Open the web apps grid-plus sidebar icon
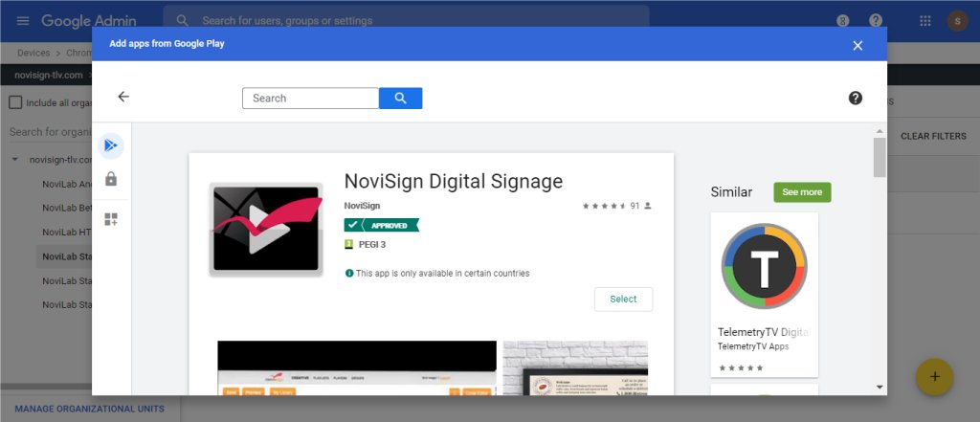 (x=111, y=219)
